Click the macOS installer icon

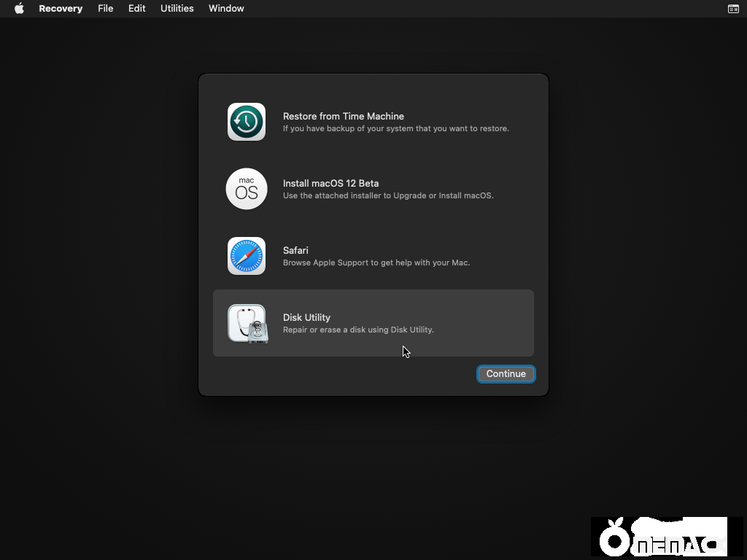pyautogui.click(x=247, y=189)
